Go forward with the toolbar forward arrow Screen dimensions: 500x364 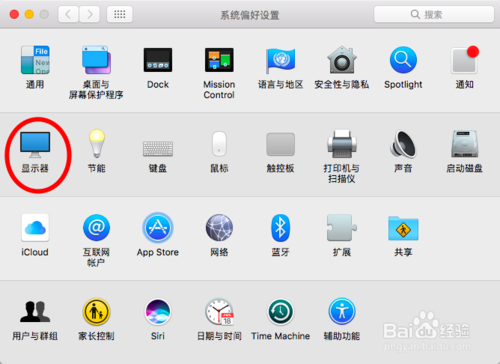click(x=89, y=14)
